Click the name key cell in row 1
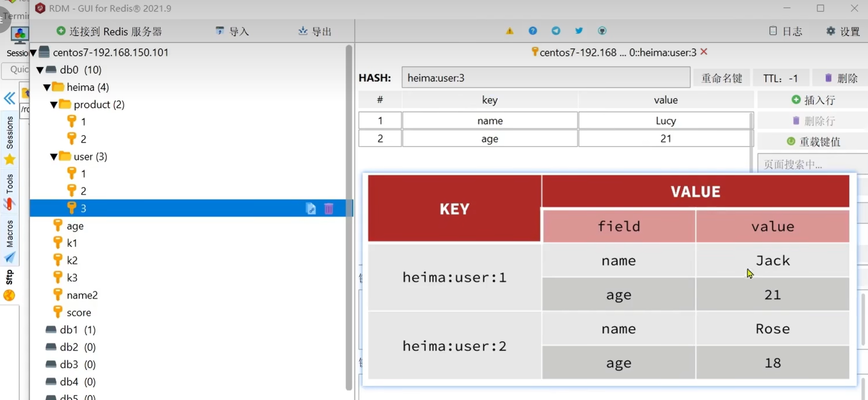 (x=490, y=121)
